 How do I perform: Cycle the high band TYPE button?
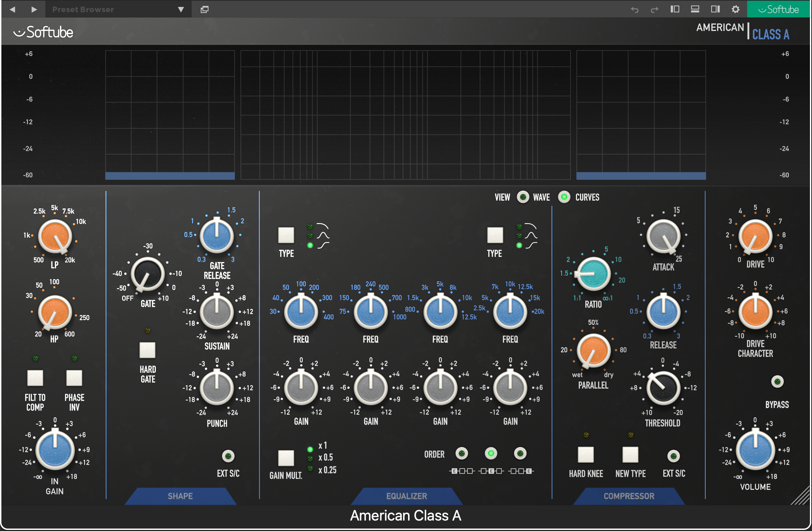tap(495, 235)
